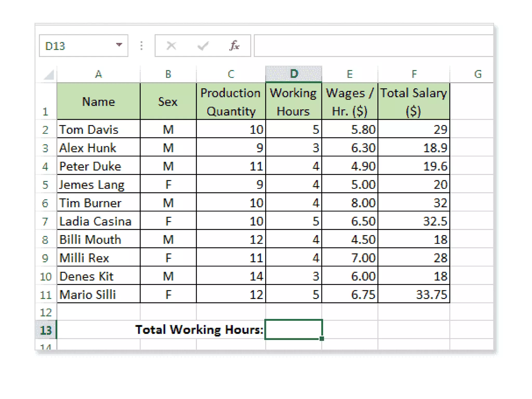Click the Insert Function fx icon
The image size is (532, 399).
(234, 46)
